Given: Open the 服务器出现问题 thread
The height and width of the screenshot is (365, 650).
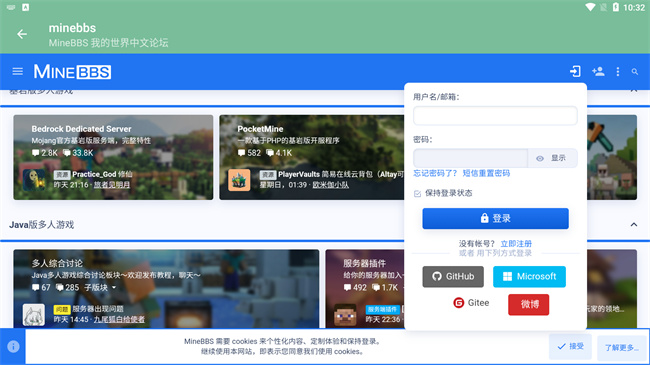Looking at the screenshot, I should pos(98,309).
